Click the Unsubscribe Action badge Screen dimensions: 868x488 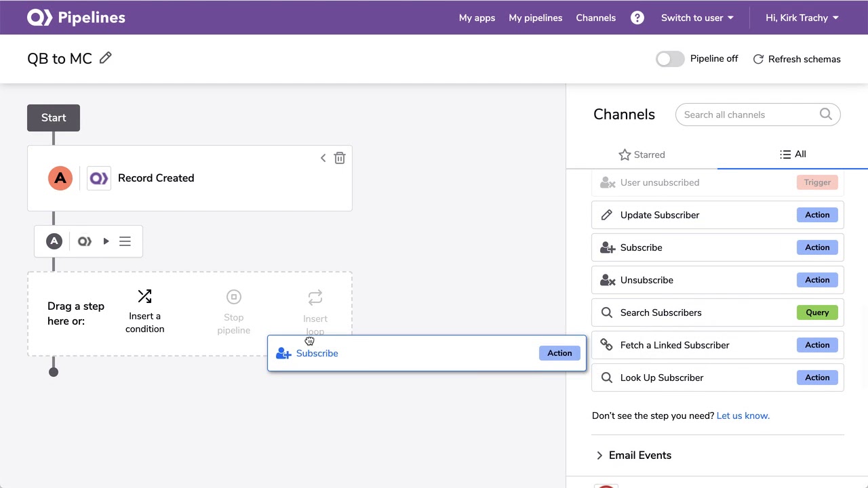coord(817,280)
